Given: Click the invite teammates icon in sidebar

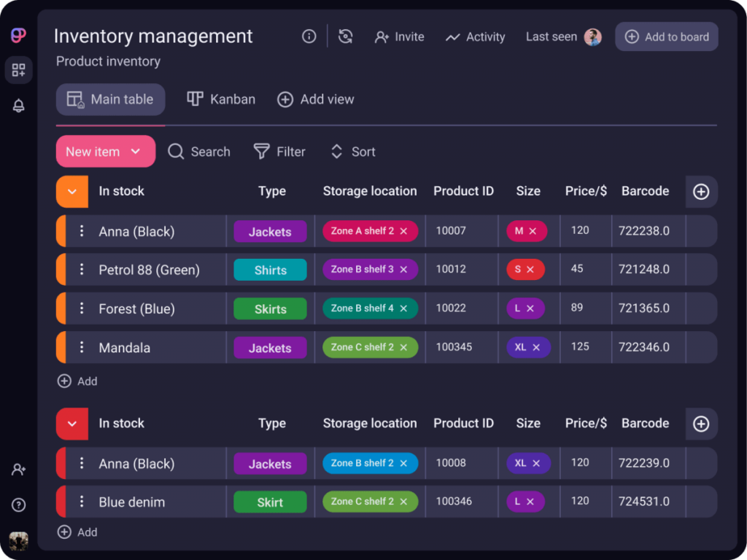Looking at the screenshot, I should point(18,470).
